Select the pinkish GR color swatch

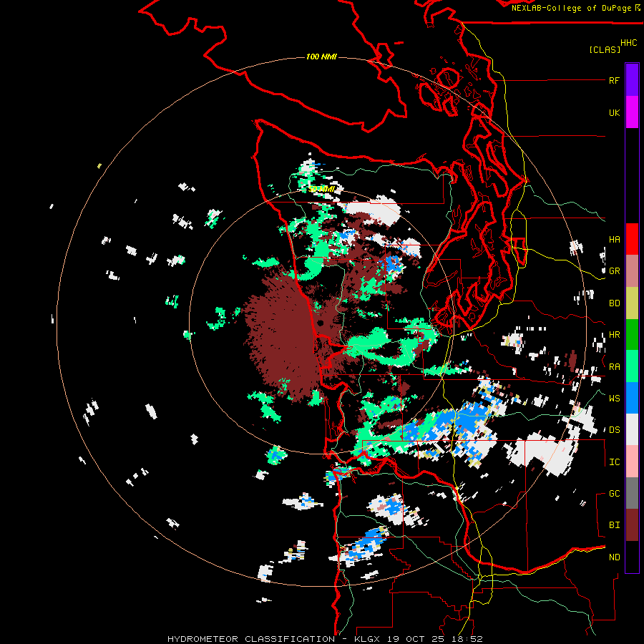[x=632, y=270]
